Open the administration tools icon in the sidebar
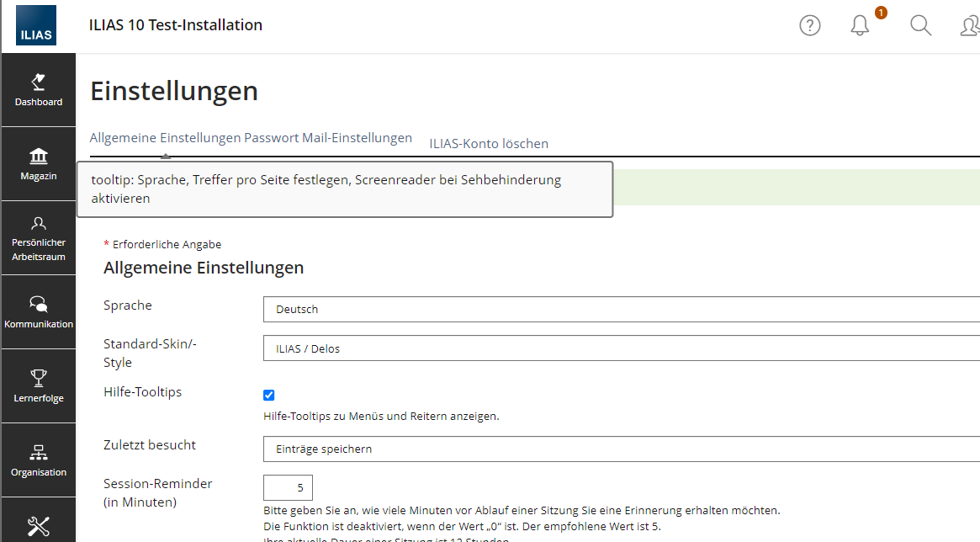The image size is (980, 542). point(39,527)
